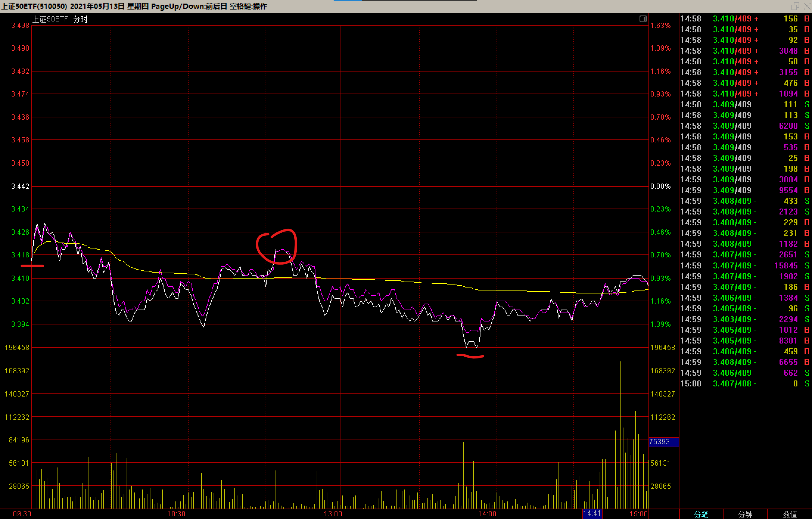Image resolution: width=812 pixels, height=519 pixels.
Task: Click the 09:30 opening time label
Action: click(21, 514)
